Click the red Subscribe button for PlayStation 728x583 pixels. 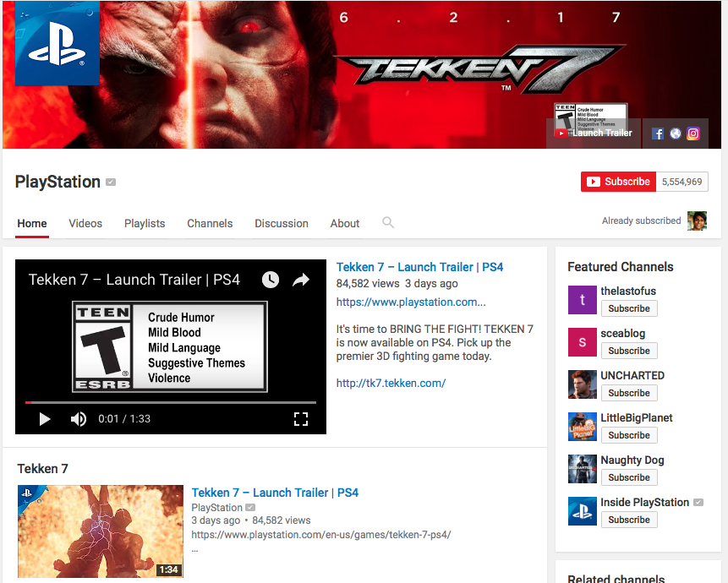618,182
